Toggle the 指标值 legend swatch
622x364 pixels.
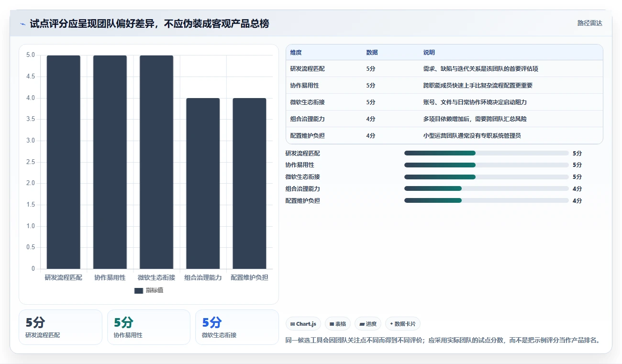pos(139,290)
